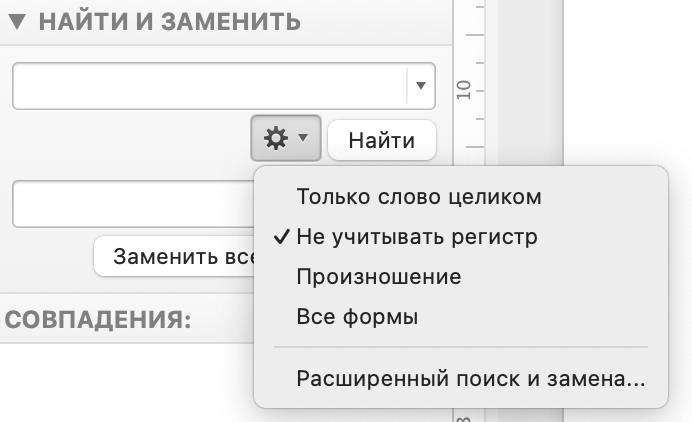This screenshot has width=692, height=422.
Task: Click the Совпадения section label
Action: coord(98,321)
